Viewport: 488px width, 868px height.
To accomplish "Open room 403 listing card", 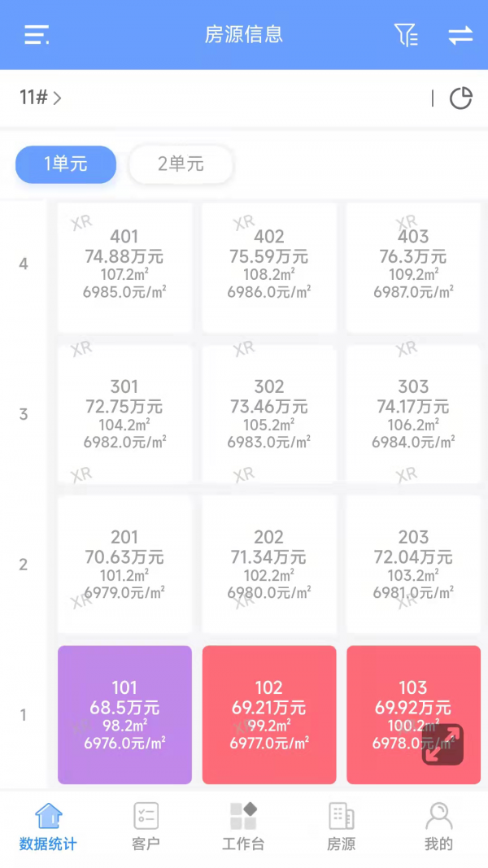I will pyautogui.click(x=413, y=267).
